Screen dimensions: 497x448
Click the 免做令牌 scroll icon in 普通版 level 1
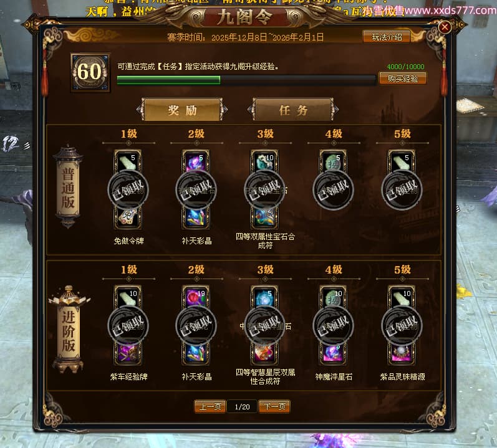(x=128, y=218)
